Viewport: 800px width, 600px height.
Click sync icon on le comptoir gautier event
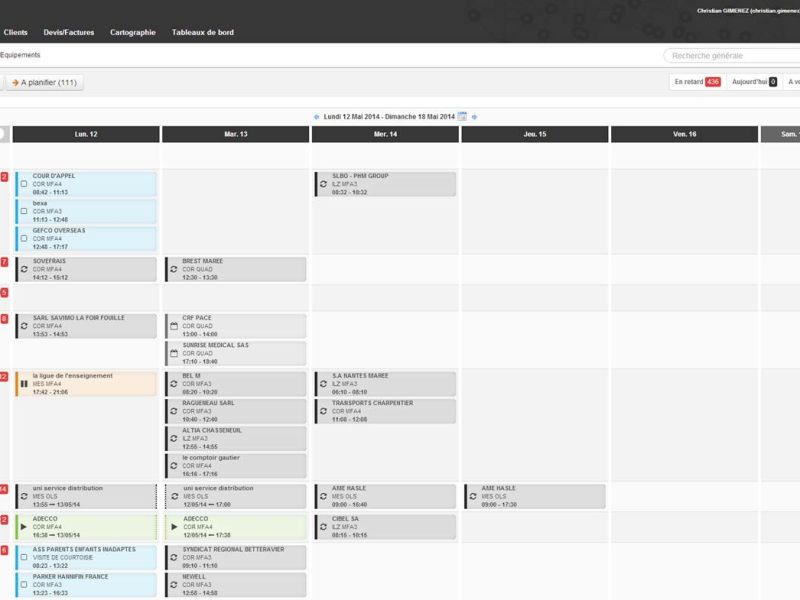coord(173,466)
